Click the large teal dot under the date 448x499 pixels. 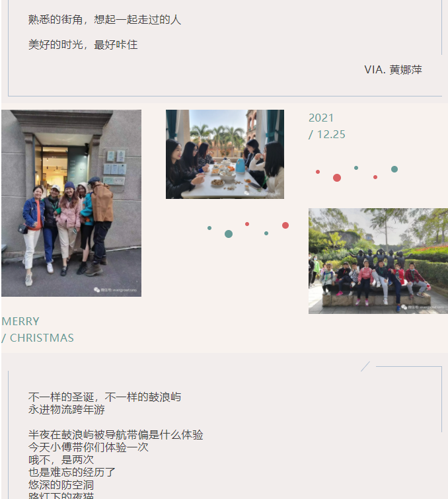(x=394, y=169)
